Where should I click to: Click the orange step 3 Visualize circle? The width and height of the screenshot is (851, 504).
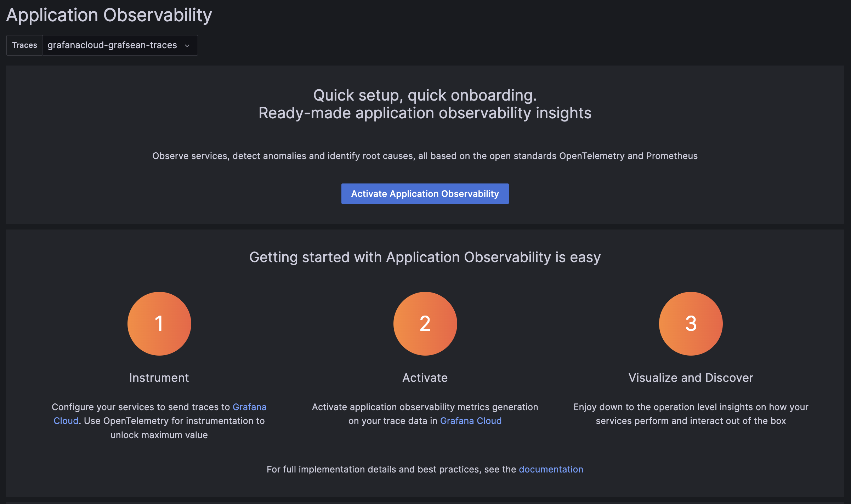pos(690,323)
